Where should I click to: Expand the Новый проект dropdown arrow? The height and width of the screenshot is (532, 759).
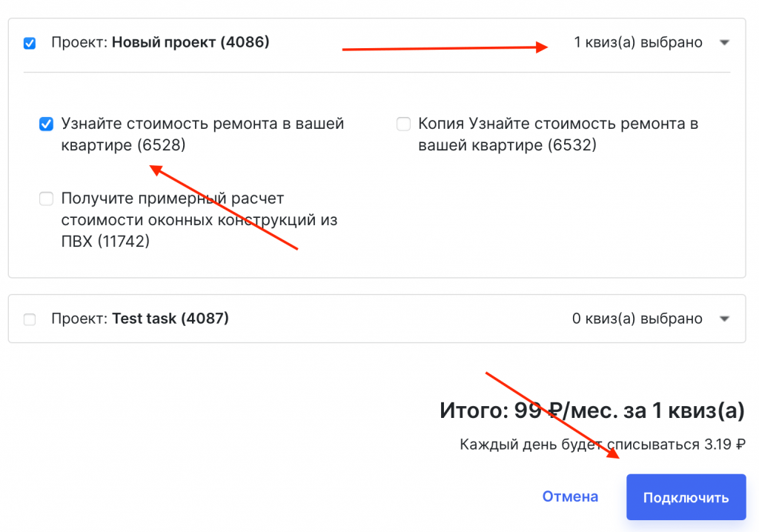724,43
